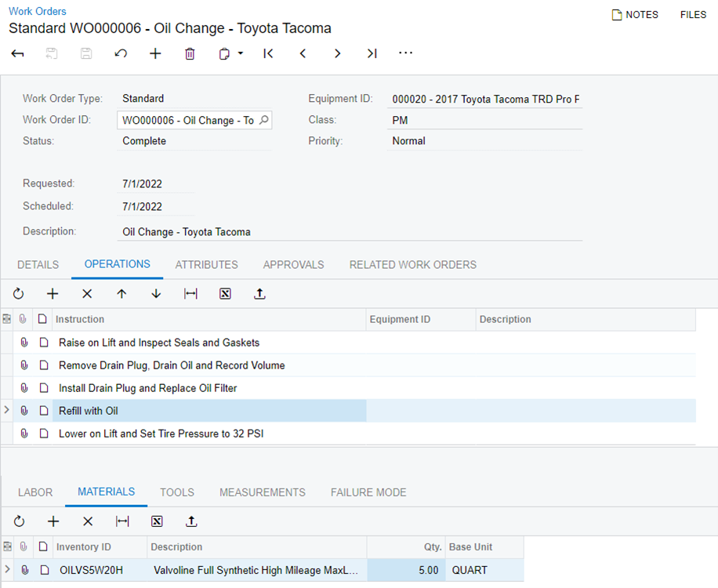Open FILES for the work order
The width and height of the screenshot is (718, 588).
click(x=693, y=15)
